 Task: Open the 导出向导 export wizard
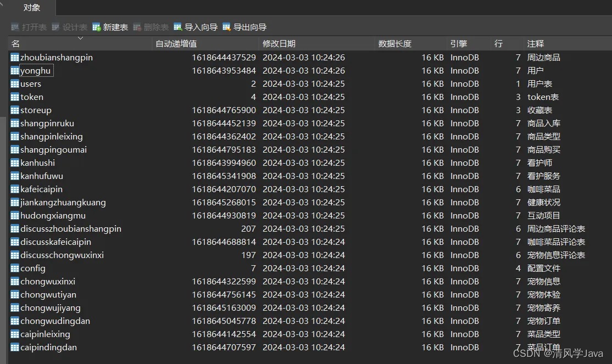coord(244,27)
